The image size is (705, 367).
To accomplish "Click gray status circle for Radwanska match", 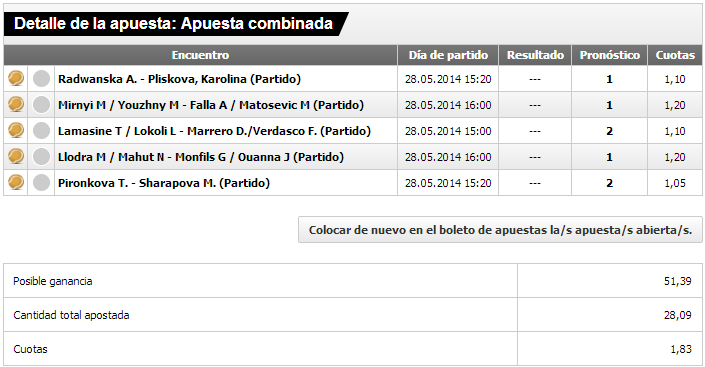I will (41, 79).
